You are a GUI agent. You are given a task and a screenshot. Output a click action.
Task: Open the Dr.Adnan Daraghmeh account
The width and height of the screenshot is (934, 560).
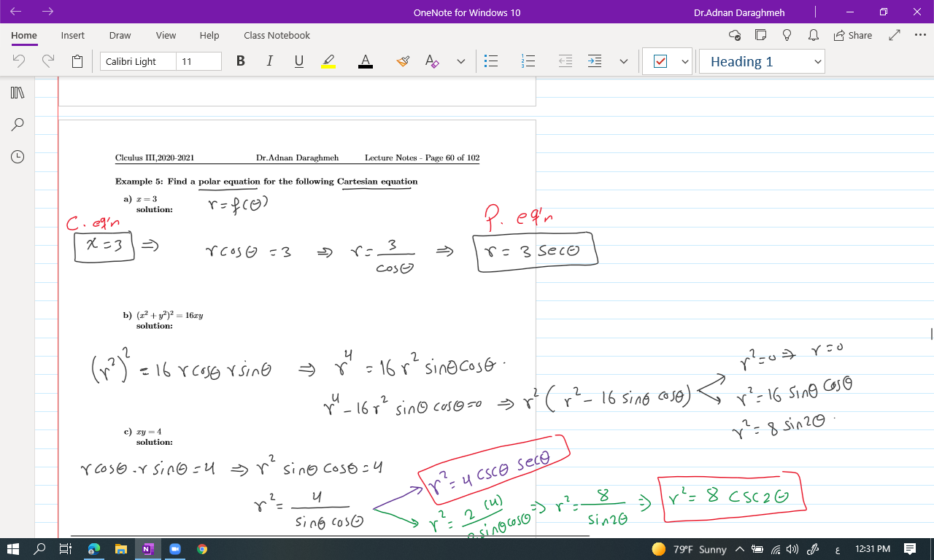tap(740, 12)
